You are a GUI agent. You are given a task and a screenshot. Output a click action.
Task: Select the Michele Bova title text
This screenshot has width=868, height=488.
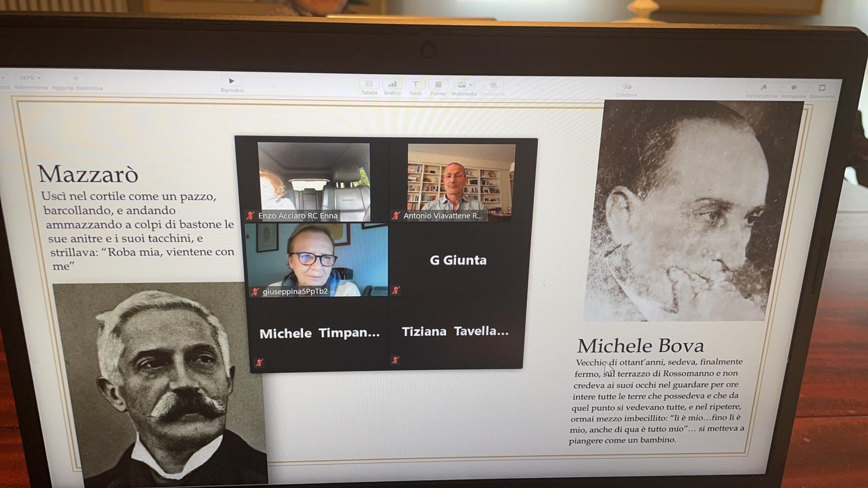coord(641,345)
